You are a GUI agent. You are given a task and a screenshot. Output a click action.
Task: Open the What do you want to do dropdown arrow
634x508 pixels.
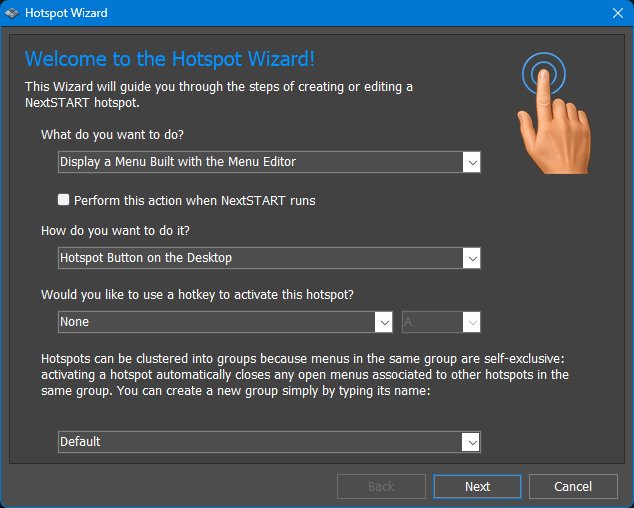coord(471,162)
